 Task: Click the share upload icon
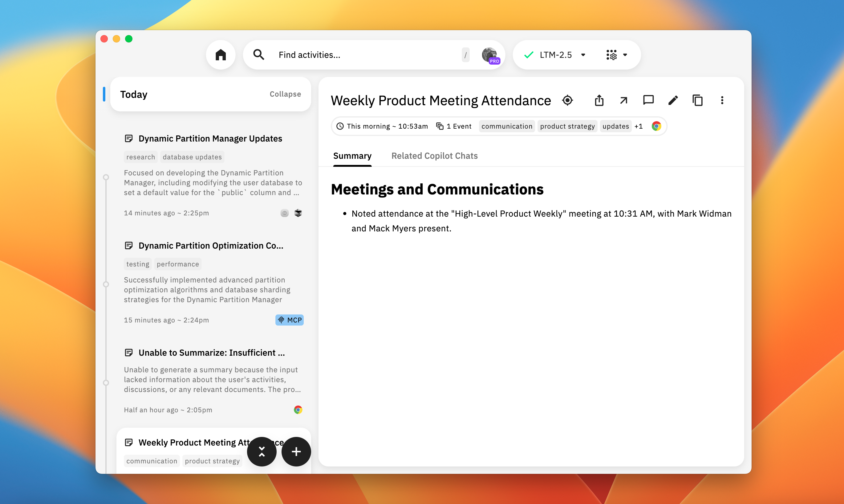(x=599, y=101)
